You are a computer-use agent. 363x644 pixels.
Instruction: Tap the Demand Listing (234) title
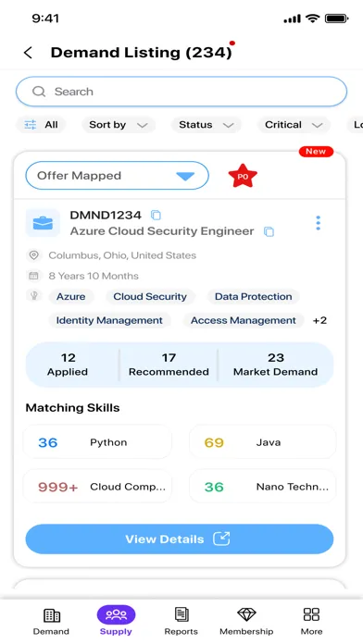(141, 53)
